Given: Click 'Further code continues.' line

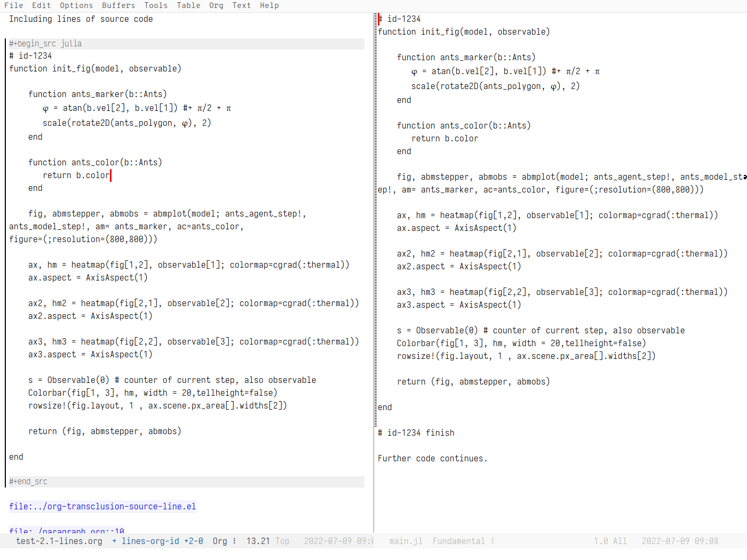Looking at the screenshot, I should tap(433, 459).
